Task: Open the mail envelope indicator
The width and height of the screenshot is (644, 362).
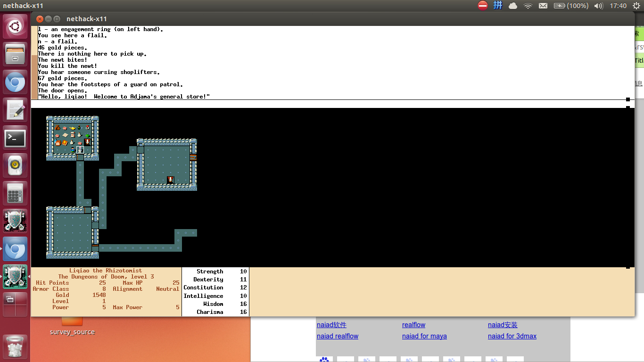Action: click(543, 6)
